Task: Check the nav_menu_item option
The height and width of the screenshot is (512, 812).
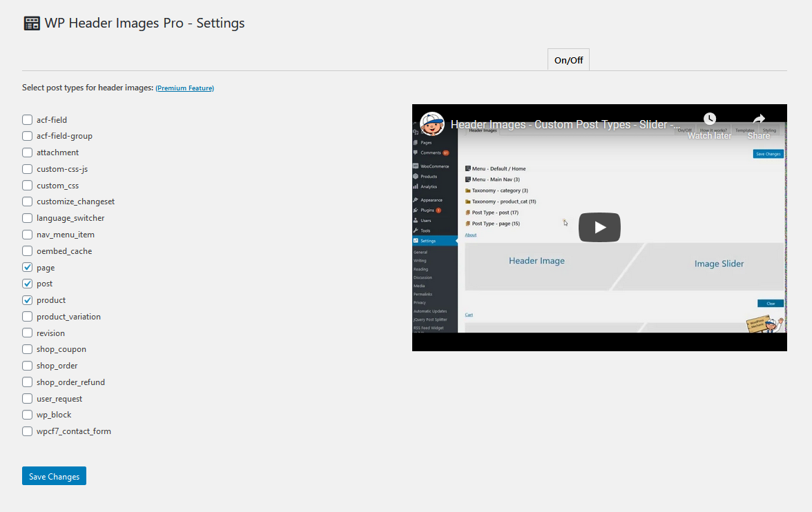Action: click(x=28, y=235)
